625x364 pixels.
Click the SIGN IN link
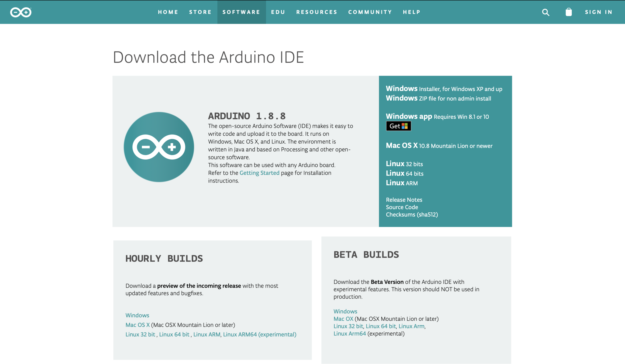point(599,12)
